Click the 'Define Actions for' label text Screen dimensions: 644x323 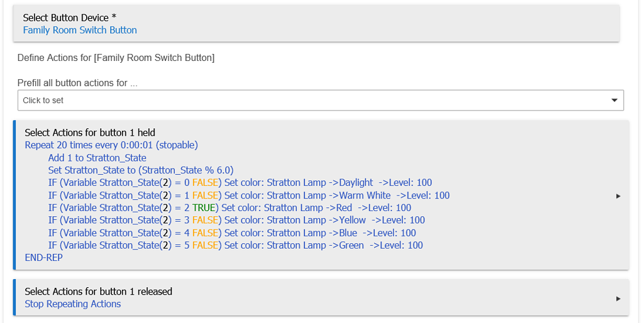(116, 58)
